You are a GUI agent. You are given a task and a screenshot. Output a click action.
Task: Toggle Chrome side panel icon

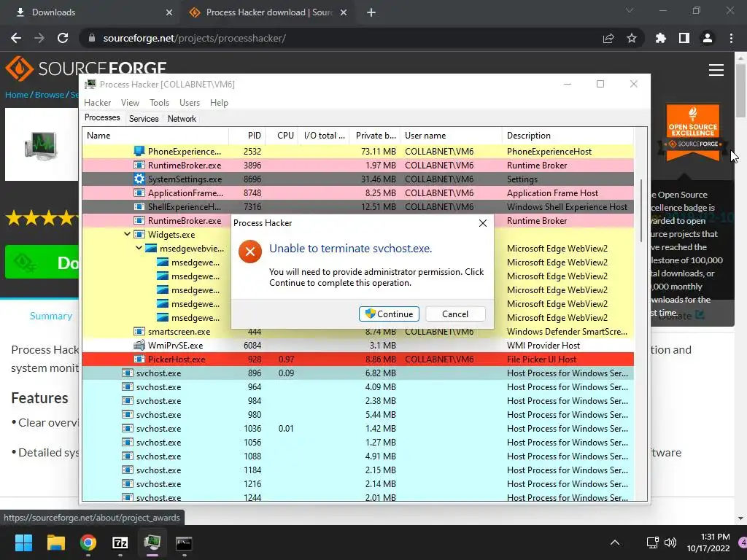coord(684,38)
